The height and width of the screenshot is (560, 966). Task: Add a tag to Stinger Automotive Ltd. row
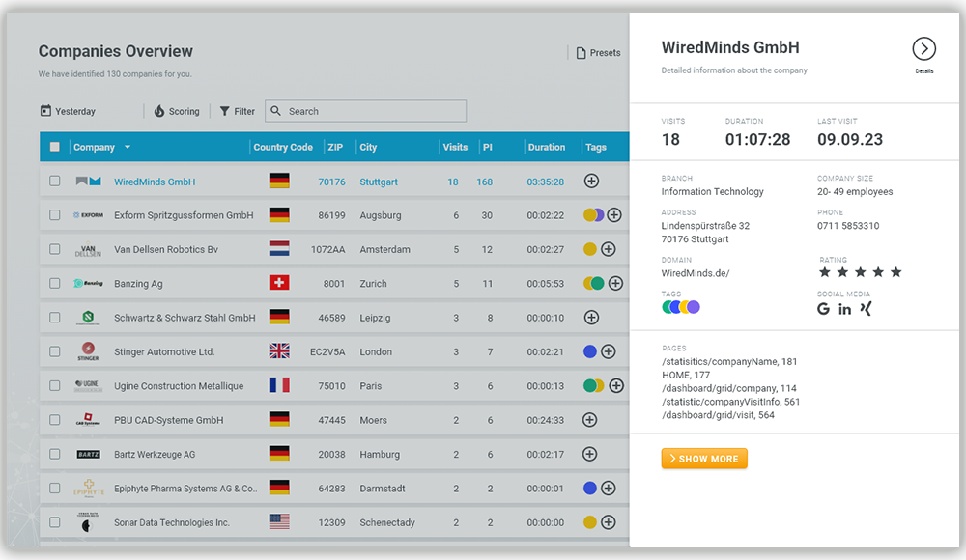pyautogui.click(x=608, y=351)
